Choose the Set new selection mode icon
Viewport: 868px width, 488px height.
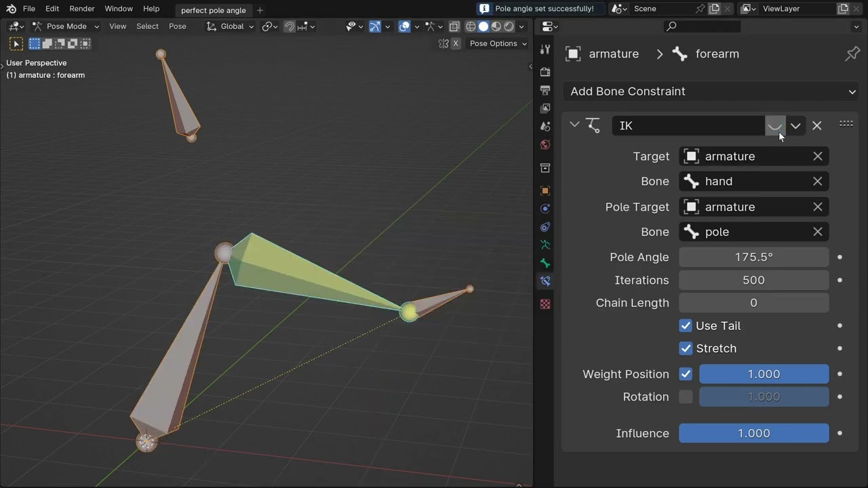[x=35, y=43]
